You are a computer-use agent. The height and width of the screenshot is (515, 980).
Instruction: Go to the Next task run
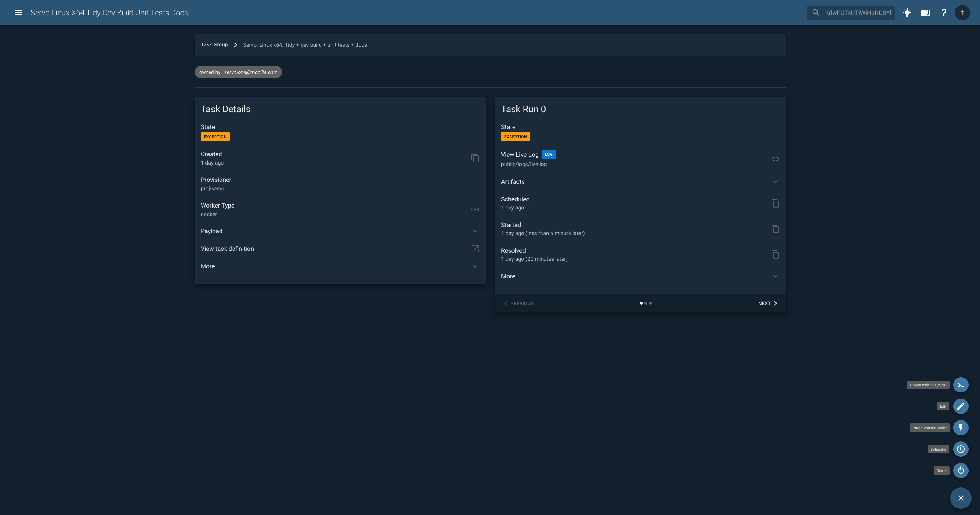click(x=767, y=303)
